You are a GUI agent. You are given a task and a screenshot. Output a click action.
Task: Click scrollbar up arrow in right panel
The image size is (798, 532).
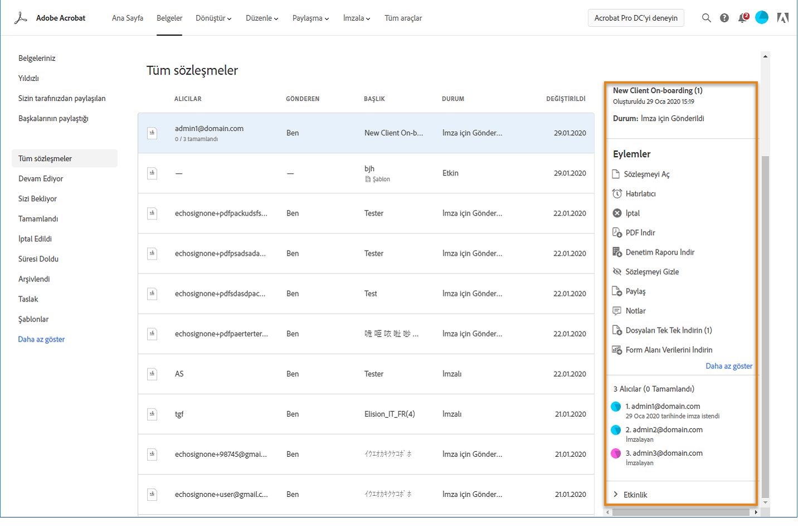[765, 56]
